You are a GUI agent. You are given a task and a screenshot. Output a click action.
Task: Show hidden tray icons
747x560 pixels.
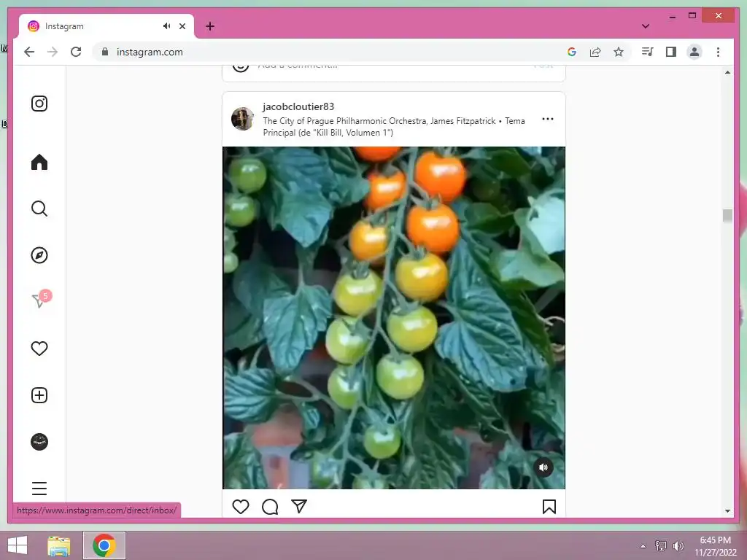click(643, 545)
